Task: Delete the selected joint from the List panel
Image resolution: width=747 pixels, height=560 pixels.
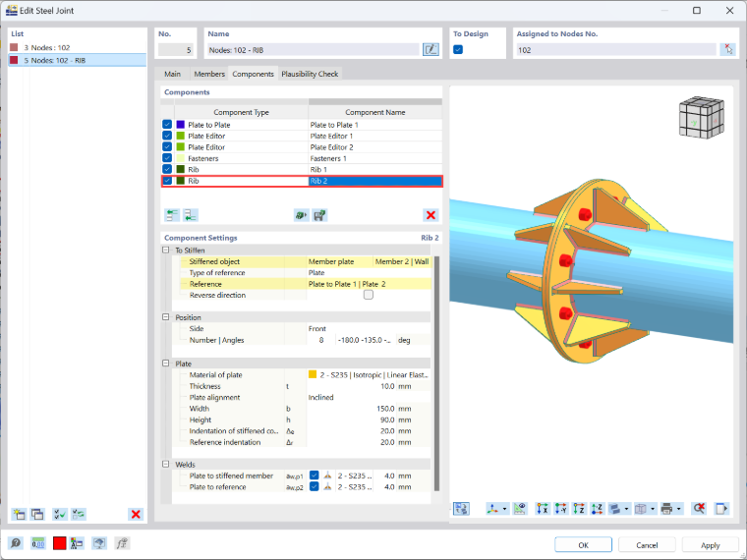Action: (x=136, y=514)
